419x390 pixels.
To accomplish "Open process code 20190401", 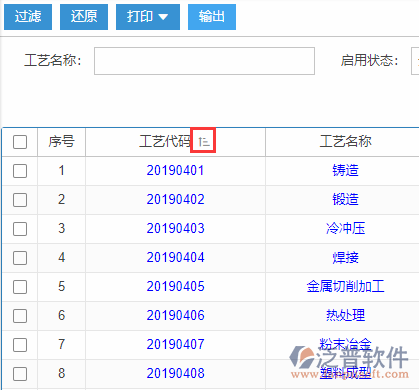I will (x=175, y=171).
